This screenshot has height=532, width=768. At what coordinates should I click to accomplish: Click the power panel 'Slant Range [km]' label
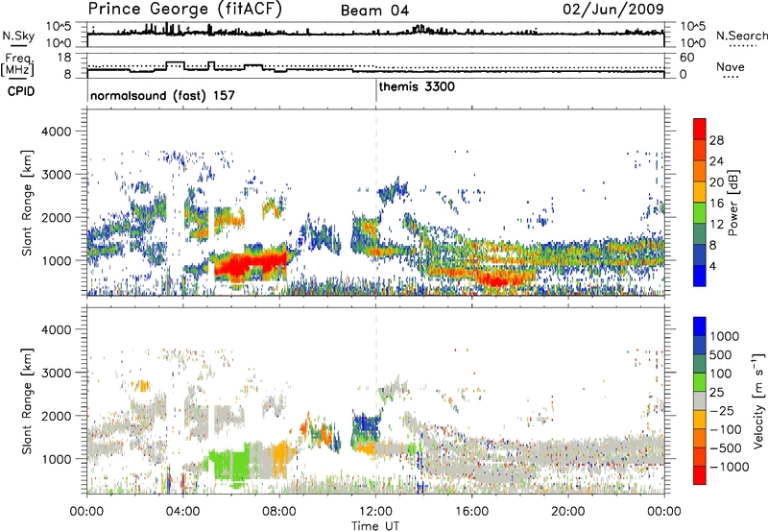point(27,203)
